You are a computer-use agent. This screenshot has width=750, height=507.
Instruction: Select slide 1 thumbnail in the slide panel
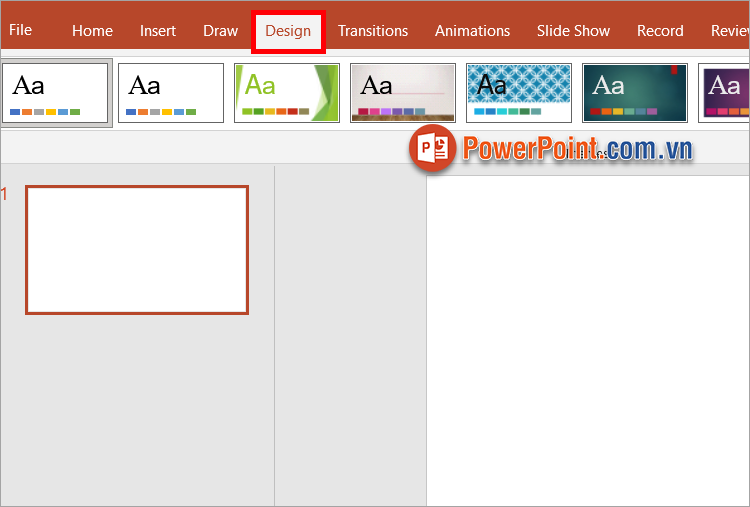[x=137, y=250]
